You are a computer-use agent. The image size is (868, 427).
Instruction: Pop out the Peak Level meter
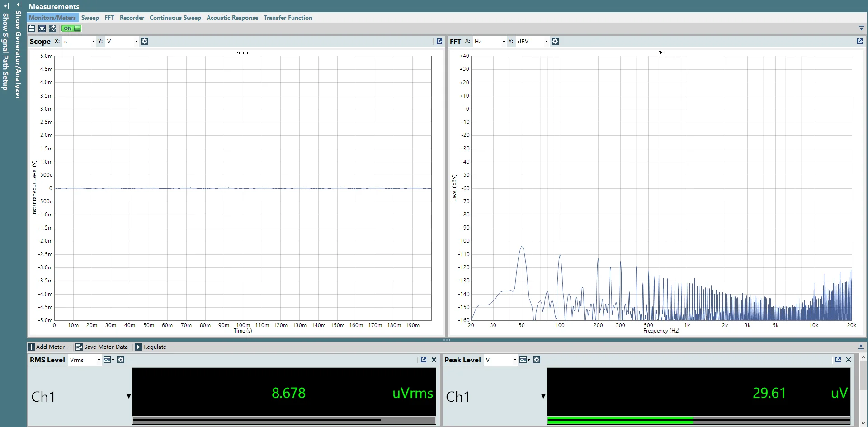point(838,360)
